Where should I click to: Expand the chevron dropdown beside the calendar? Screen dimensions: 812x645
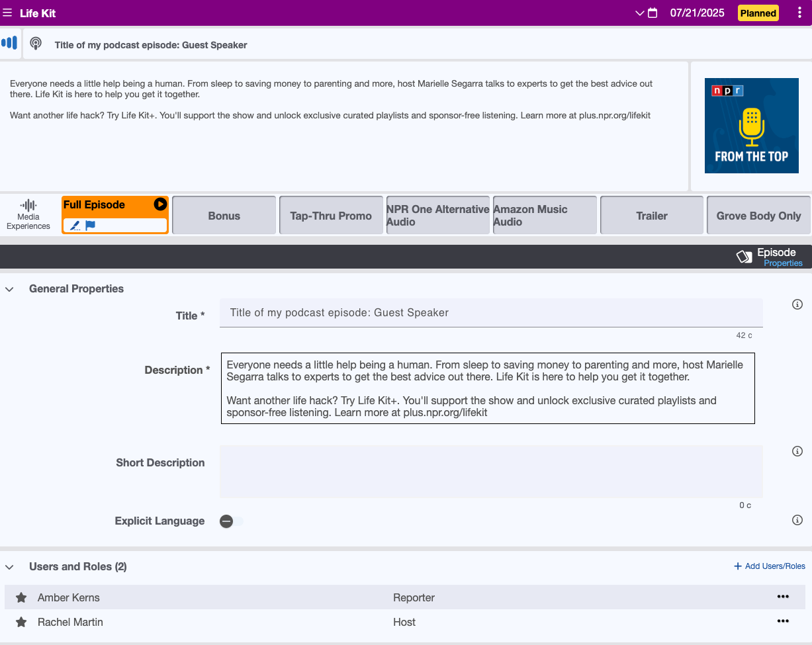pyautogui.click(x=639, y=13)
